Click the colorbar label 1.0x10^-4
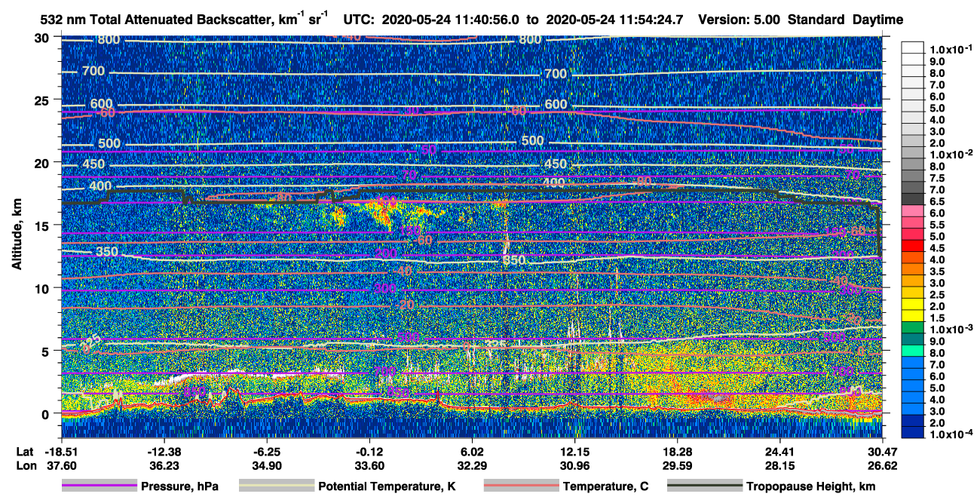This screenshot has height=503, width=980. tap(952, 434)
